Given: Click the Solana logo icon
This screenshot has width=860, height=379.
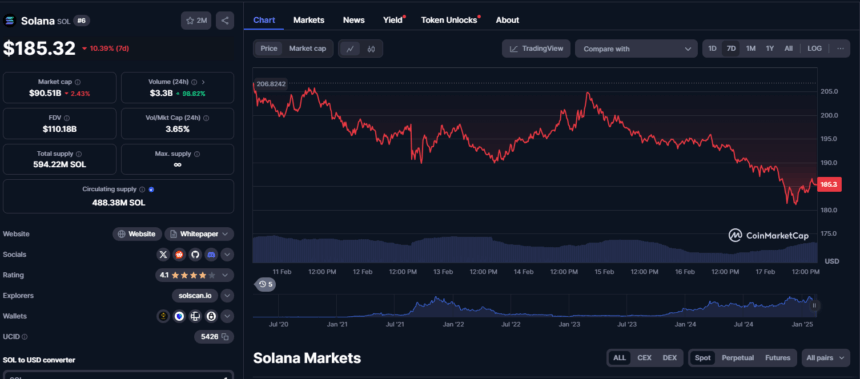Looking at the screenshot, I should pyautogui.click(x=9, y=21).
